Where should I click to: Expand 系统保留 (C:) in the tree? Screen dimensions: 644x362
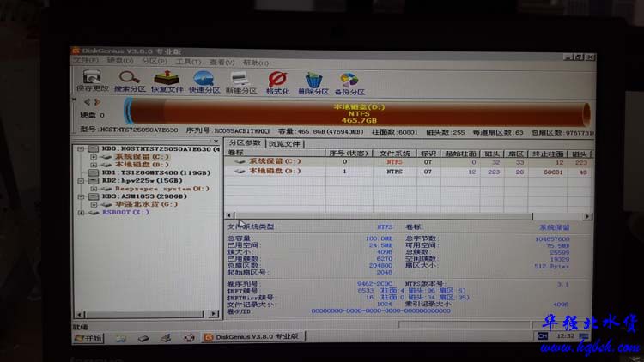pyautogui.click(x=94, y=157)
